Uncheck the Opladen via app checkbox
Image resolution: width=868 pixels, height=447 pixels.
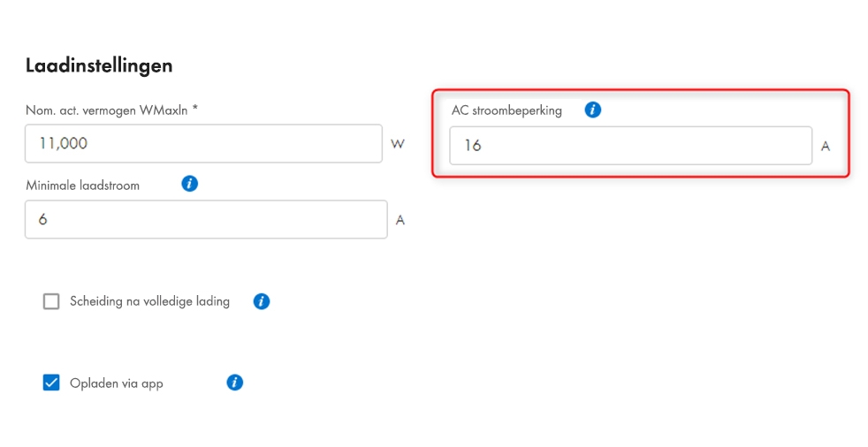pyautogui.click(x=51, y=383)
